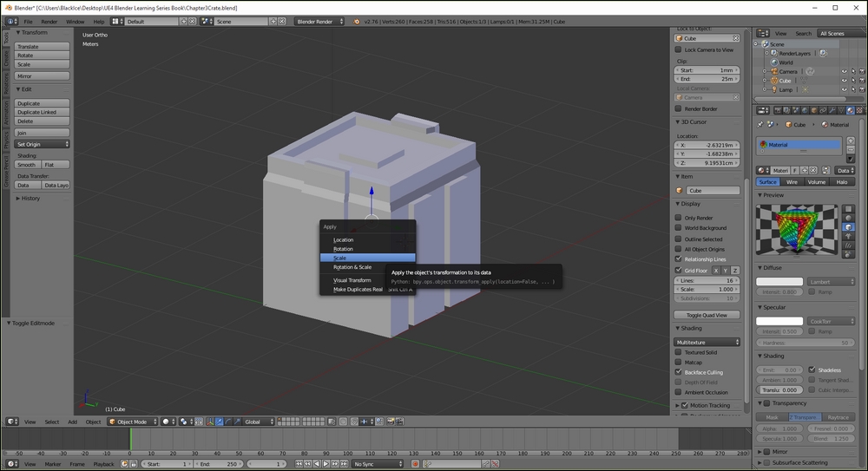Click the Mirror button in the Tools panel
The image size is (868, 471).
pyautogui.click(x=42, y=75)
